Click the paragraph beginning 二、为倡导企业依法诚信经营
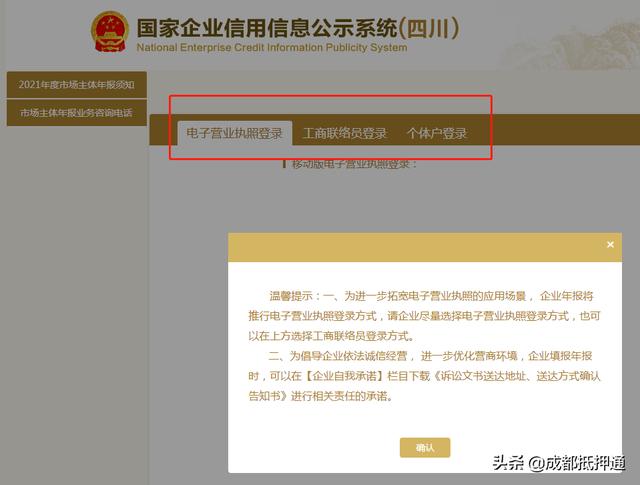This screenshot has width=640, height=485. tap(424, 376)
